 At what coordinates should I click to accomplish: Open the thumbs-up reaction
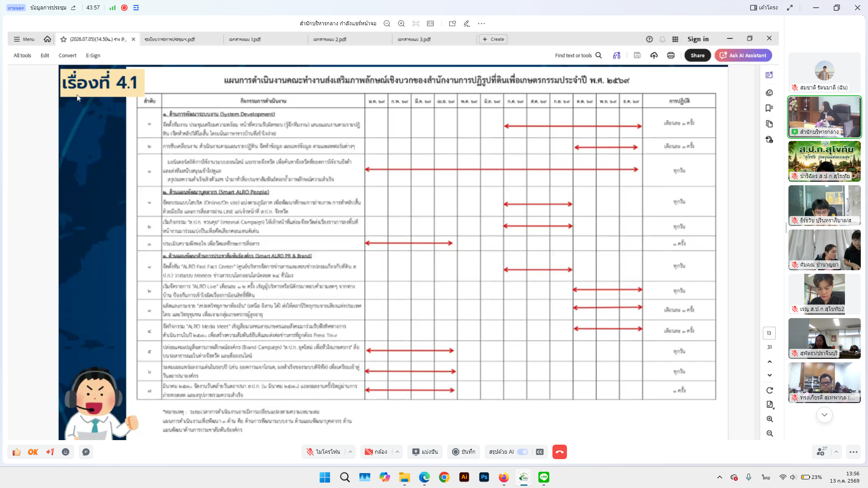pos(17,452)
